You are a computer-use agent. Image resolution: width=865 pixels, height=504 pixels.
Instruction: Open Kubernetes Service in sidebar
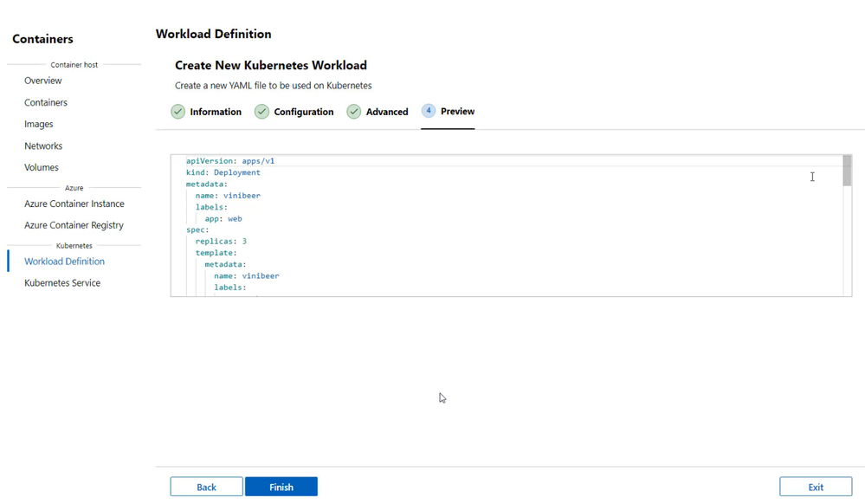click(62, 282)
